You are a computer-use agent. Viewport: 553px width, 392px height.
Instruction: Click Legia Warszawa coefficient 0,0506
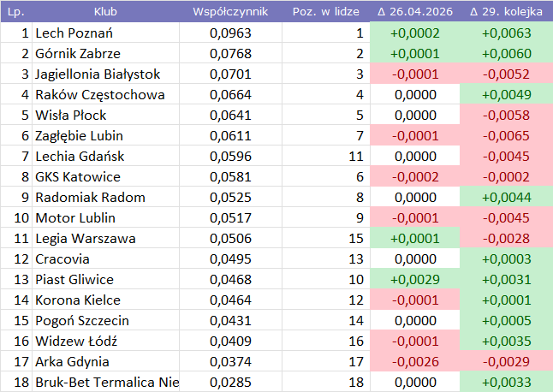[x=230, y=239]
